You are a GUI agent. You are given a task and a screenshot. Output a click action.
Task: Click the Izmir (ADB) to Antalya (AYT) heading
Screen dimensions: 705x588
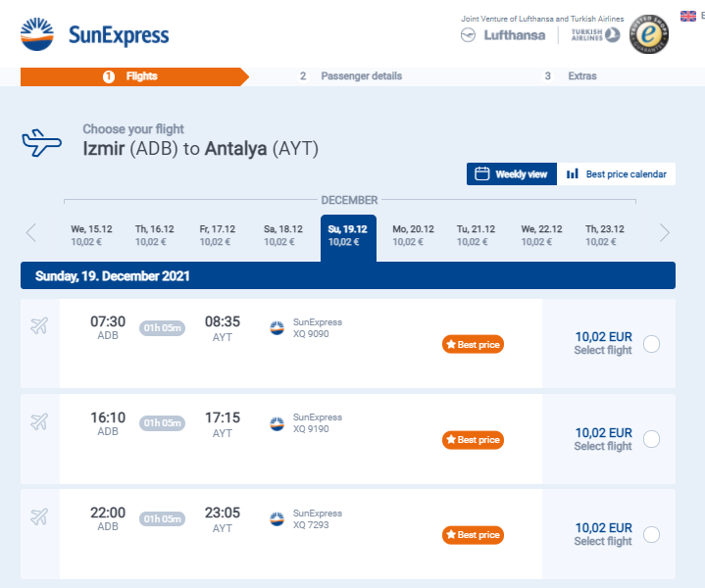coord(201,148)
